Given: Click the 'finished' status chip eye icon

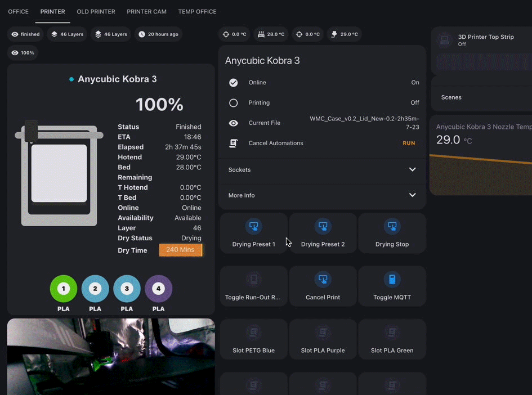Looking at the screenshot, I should pyautogui.click(x=15, y=34).
